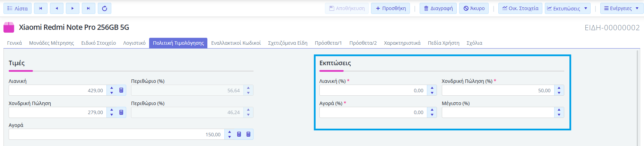Open the Εναλλακτικοί Κωδικοί tab
Screen dimensions: 644x146
click(x=236, y=43)
